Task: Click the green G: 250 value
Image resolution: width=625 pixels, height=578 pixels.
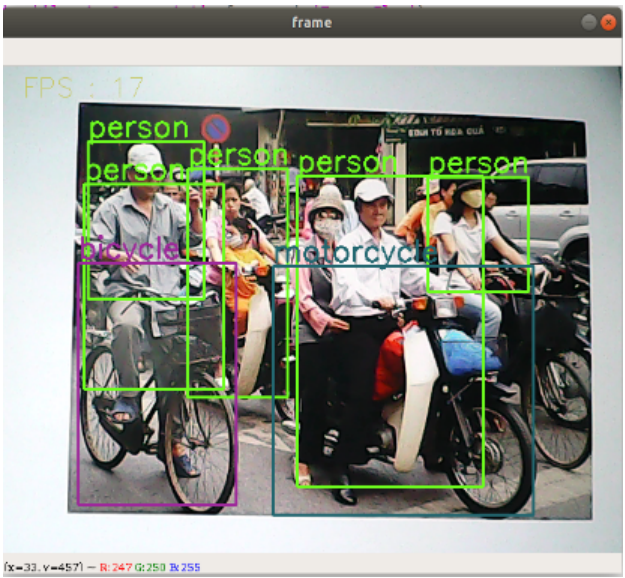Action: click(150, 567)
